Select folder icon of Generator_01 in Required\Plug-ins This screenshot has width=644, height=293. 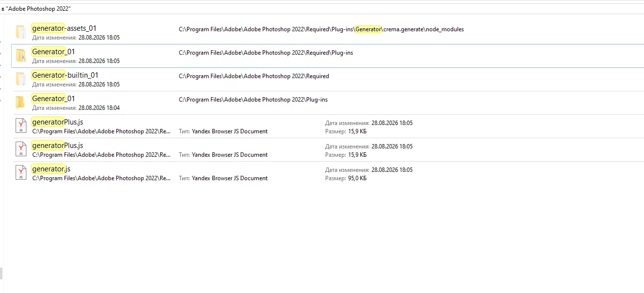21,56
